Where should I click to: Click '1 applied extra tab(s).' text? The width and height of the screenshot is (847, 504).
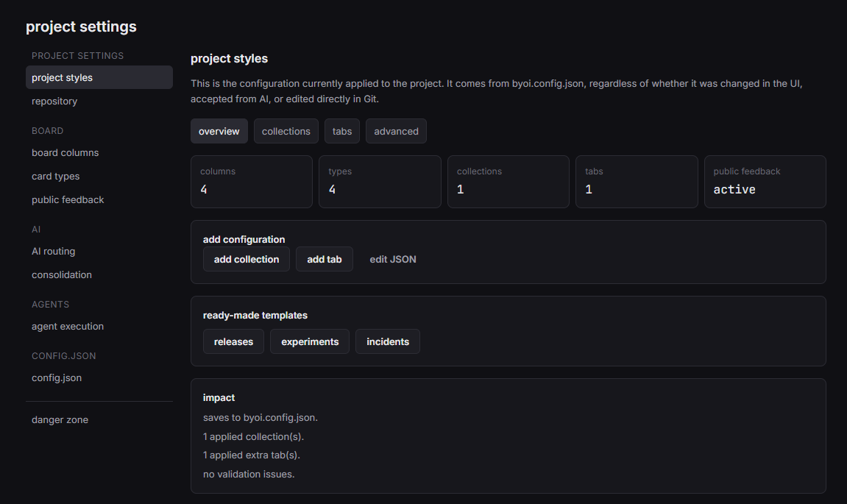251,455
